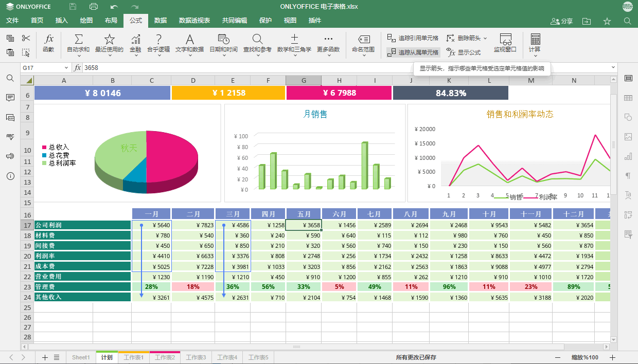The width and height of the screenshot is (638, 364).
Task: Expand the 最近使用的 recently used dropdown
Action: click(109, 56)
